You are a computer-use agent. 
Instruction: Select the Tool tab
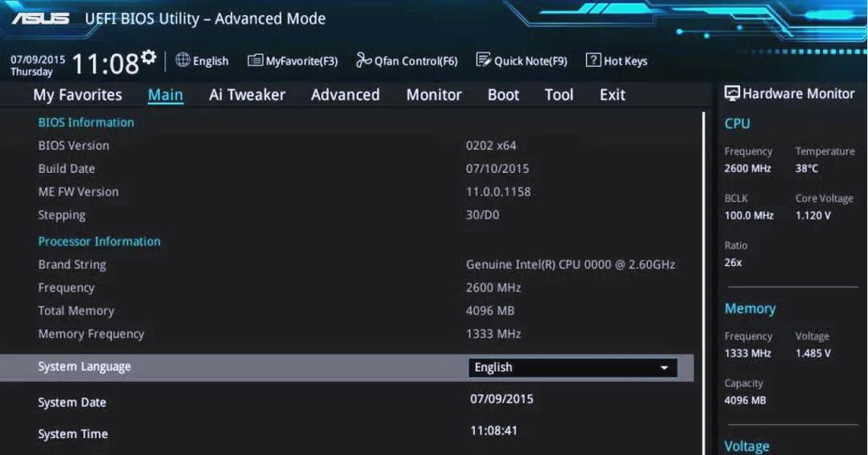click(559, 95)
